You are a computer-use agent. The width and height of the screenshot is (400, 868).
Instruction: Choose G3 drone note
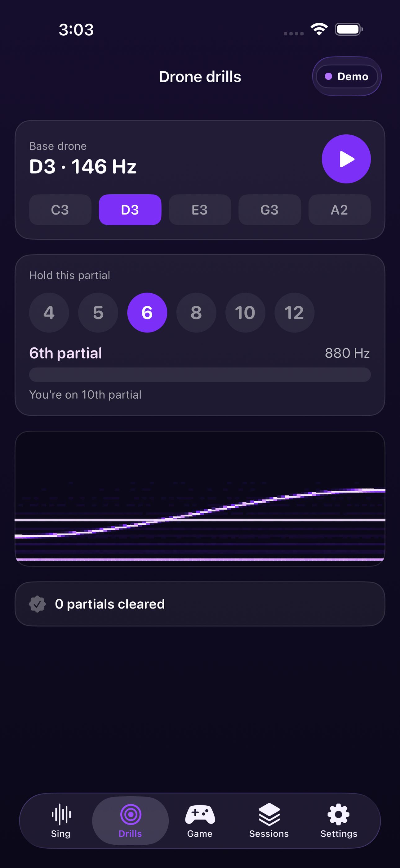(x=270, y=210)
